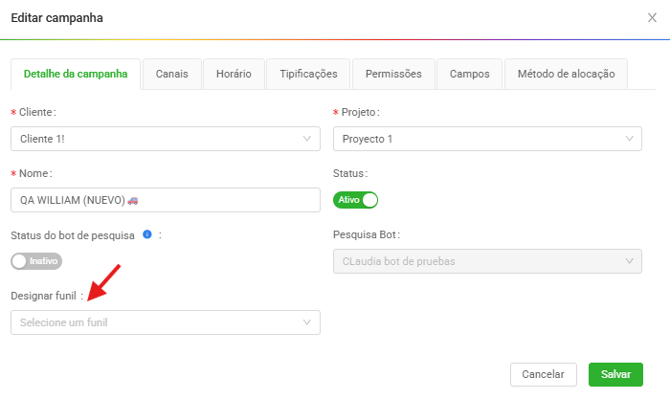670x399 pixels.
Task: Open the Horário tab
Action: pos(234,74)
